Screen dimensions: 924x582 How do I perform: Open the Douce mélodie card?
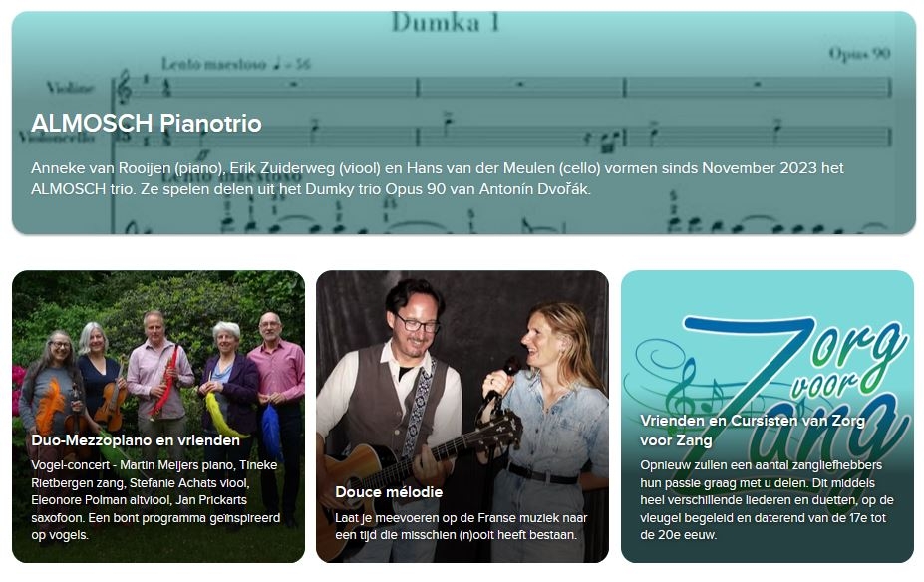click(x=462, y=417)
